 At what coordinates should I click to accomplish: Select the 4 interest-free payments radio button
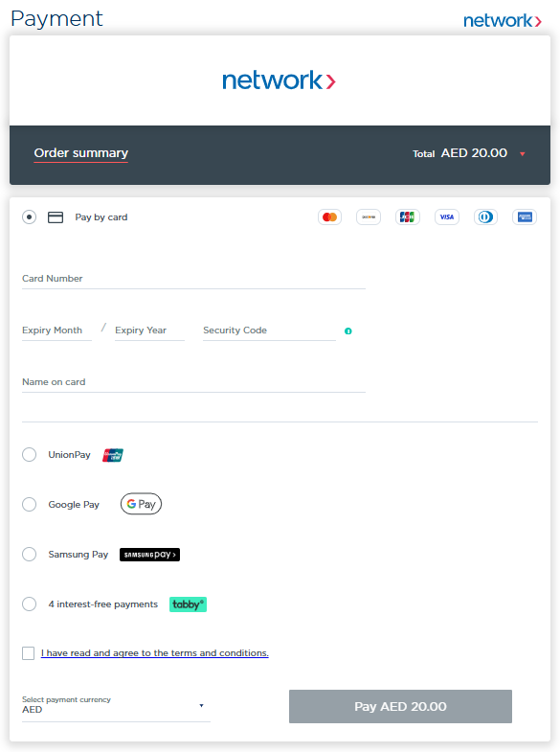click(30, 604)
